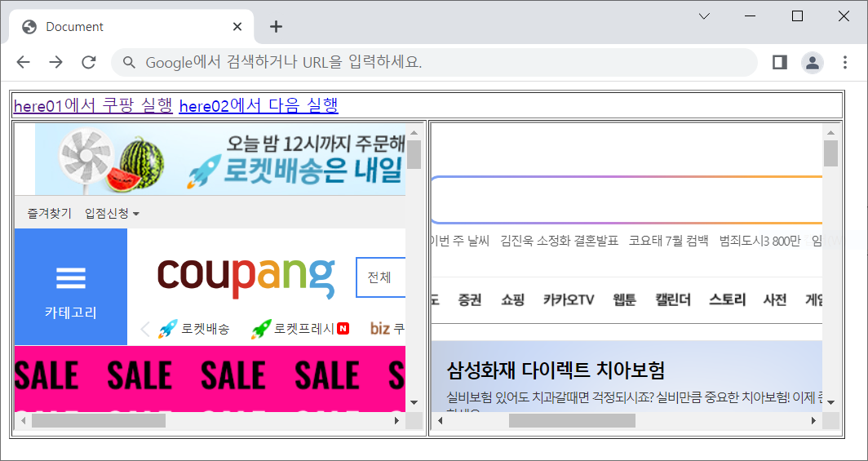
Task: Click the Daum frame horizontal scrollbar thumb
Action: 572,420
